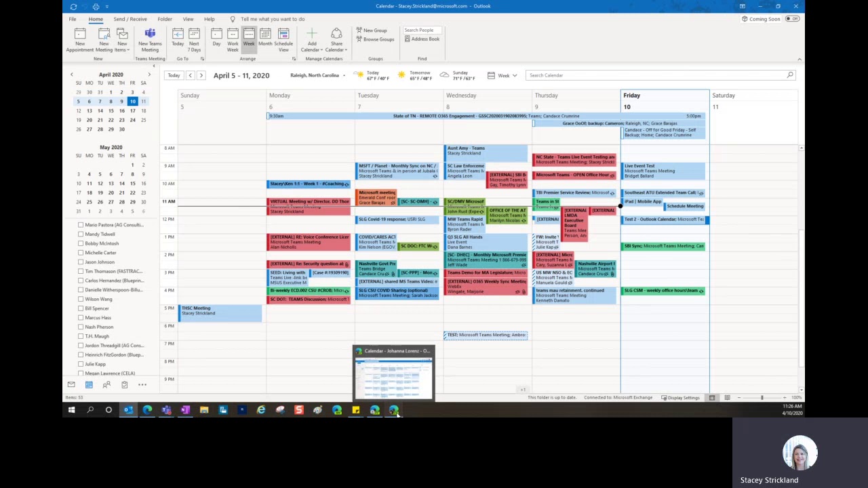Screen dimensions: 868x488
Task: Open the THSC Meeting event on Sunday
Action: pyautogui.click(x=220, y=312)
